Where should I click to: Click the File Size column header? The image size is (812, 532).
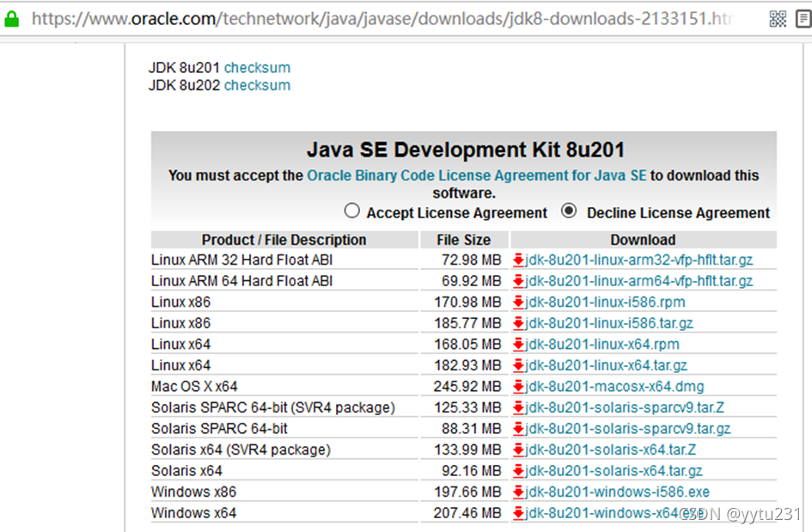coord(463,240)
